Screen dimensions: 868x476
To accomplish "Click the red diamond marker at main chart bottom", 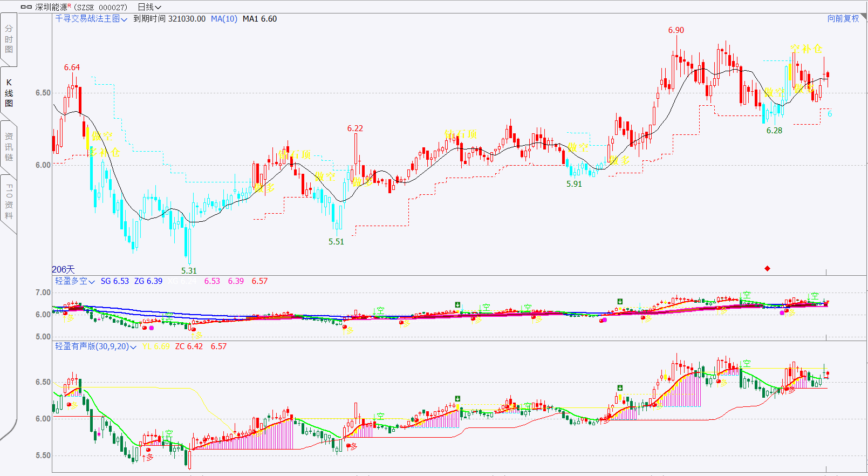I will point(767,268).
